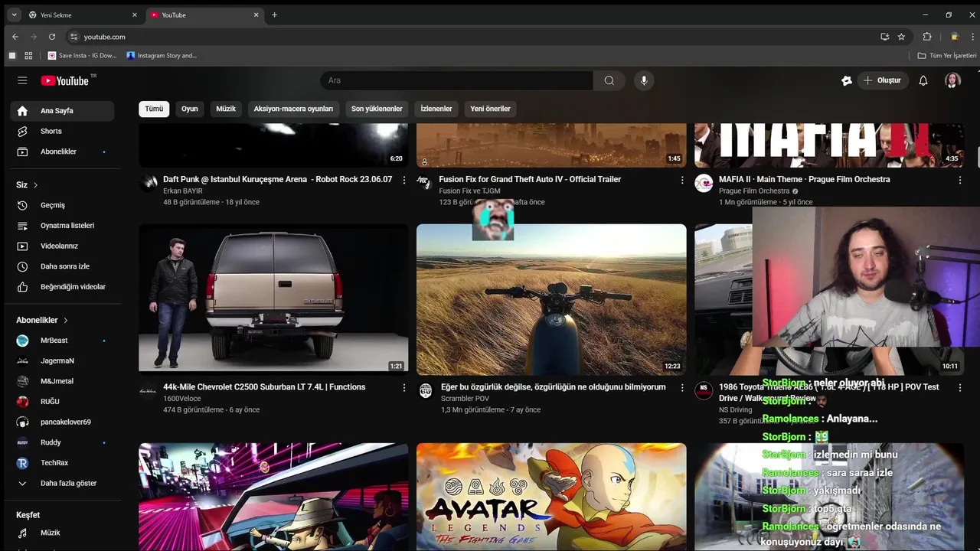
Task: Select the Yeni öneriler chip
Action: pyautogui.click(x=490, y=109)
